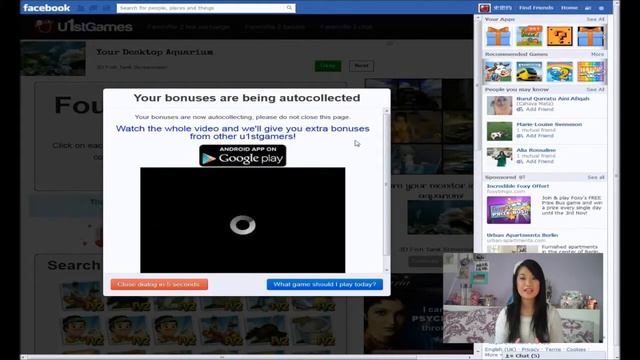
Task: Open the rainbow number 2 game icon
Action: [x=560, y=72]
